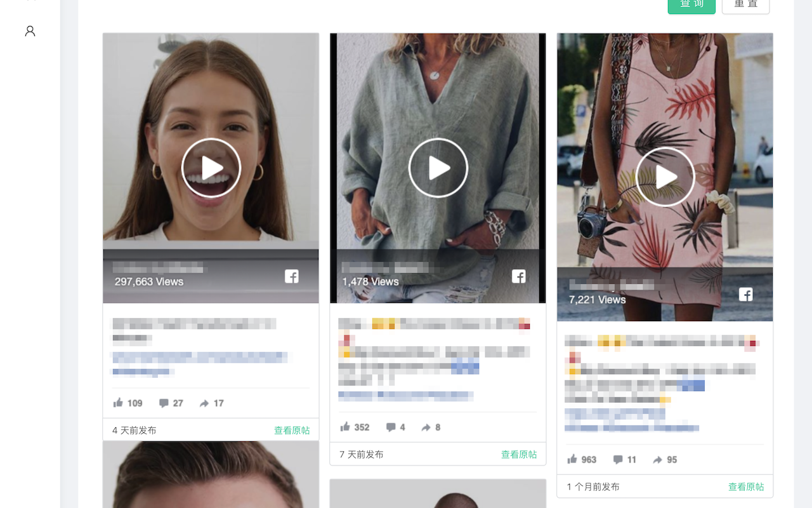
Task: Click the thumbs-up icon showing 109 likes
Action: tap(118, 403)
